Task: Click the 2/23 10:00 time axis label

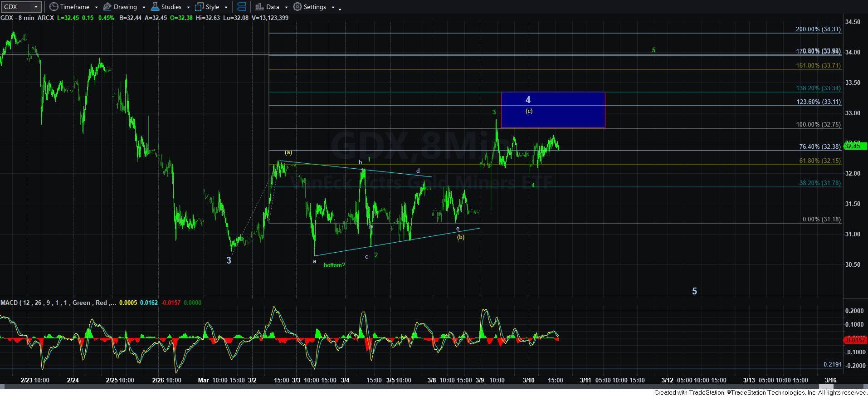Action: pos(34,380)
